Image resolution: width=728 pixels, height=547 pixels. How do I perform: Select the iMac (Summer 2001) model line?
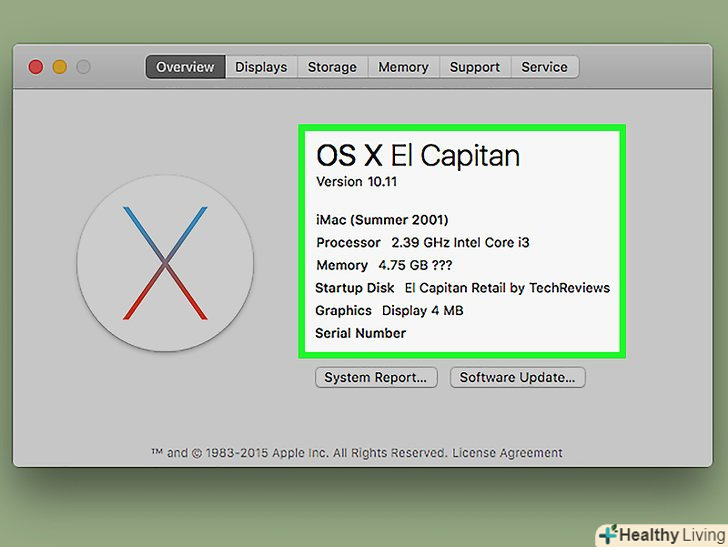point(382,219)
